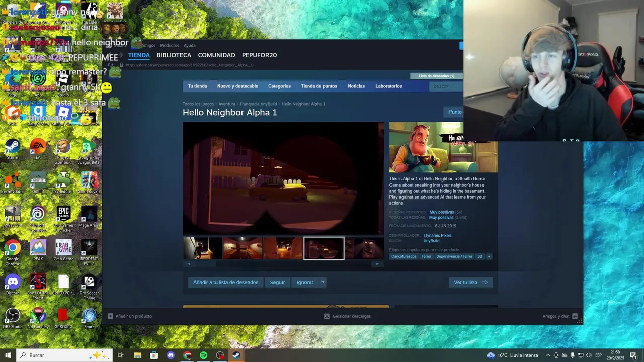Go to the TIENDA tab
Viewport: 644px width, 362px height.
point(139,55)
